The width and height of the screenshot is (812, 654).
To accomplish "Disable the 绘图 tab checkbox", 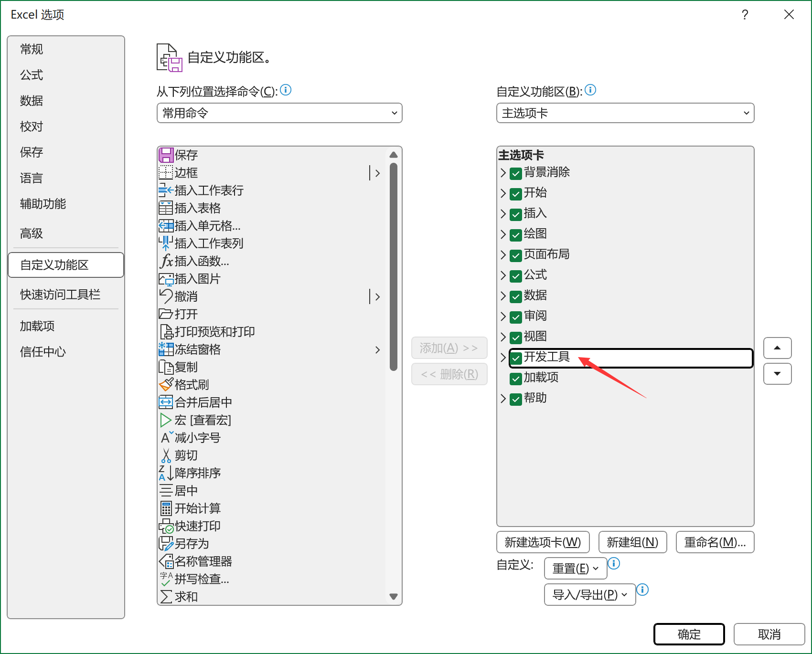I will pyautogui.click(x=516, y=234).
